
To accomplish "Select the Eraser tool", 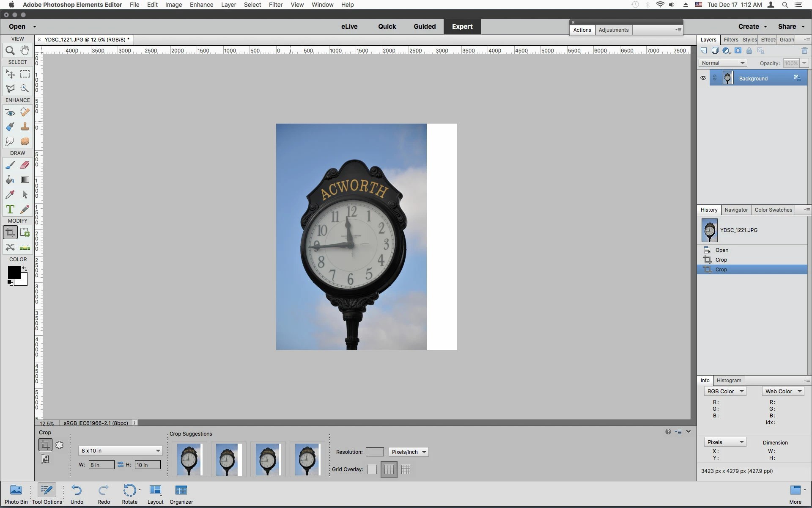I will [25, 165].
